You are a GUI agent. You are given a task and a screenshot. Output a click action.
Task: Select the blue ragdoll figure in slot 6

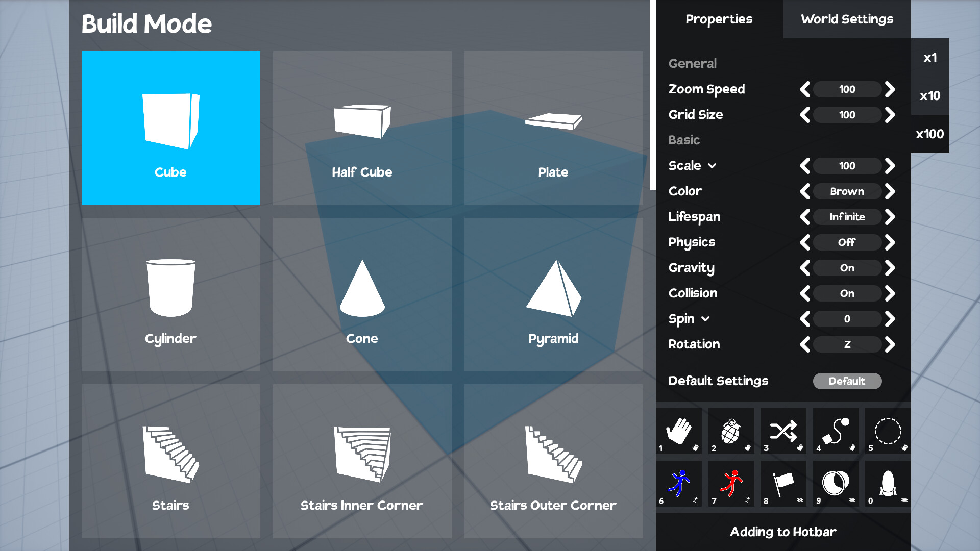pyautogui.click(x=679, y=483)
